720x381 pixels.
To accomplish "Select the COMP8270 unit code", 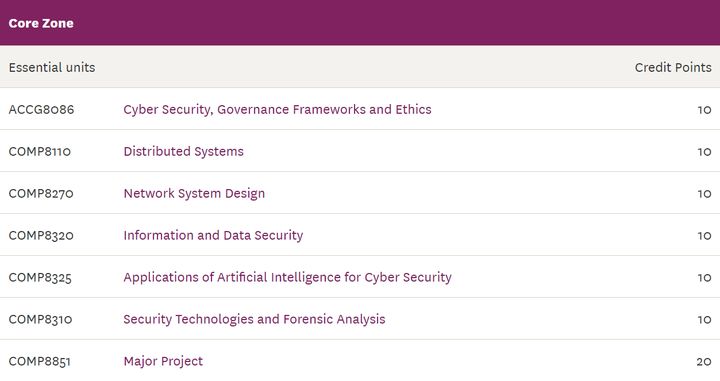I will tap(41, 194).
